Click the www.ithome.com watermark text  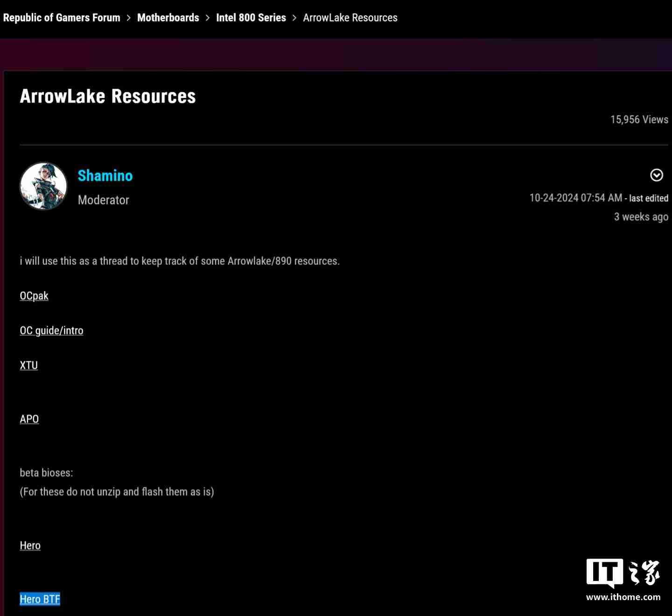click(x=623, y=597)
